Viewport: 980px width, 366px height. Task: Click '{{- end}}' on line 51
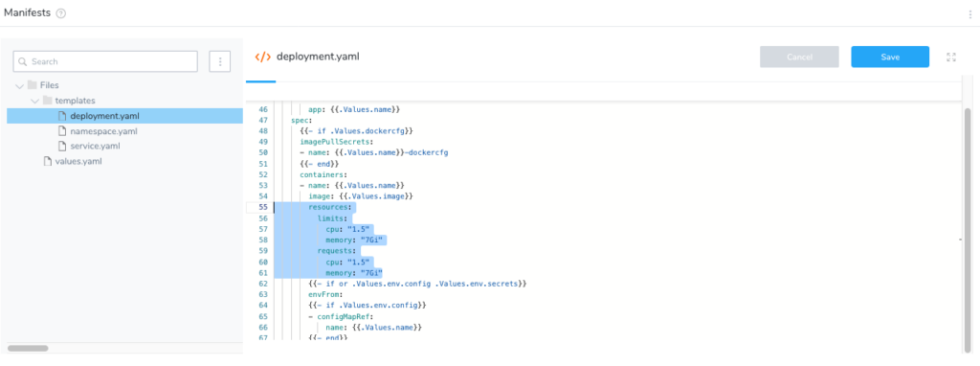(x=320, y=163)
